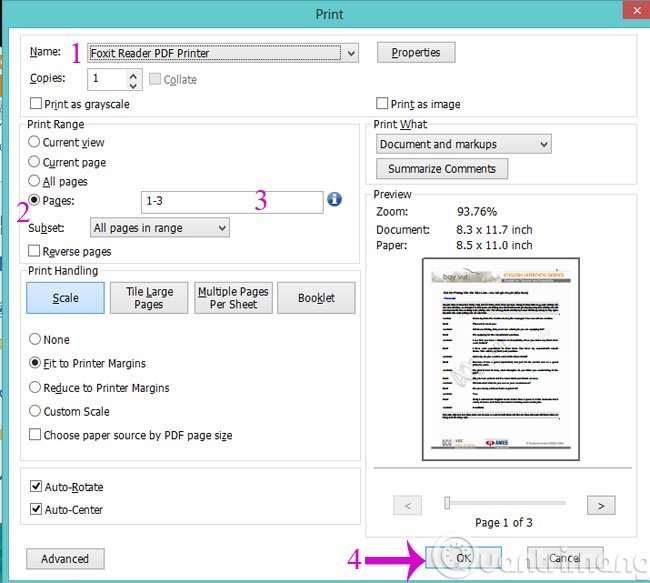Go to next preview page arrow
This screenshot has height=583, width=650.
(600, 504)
